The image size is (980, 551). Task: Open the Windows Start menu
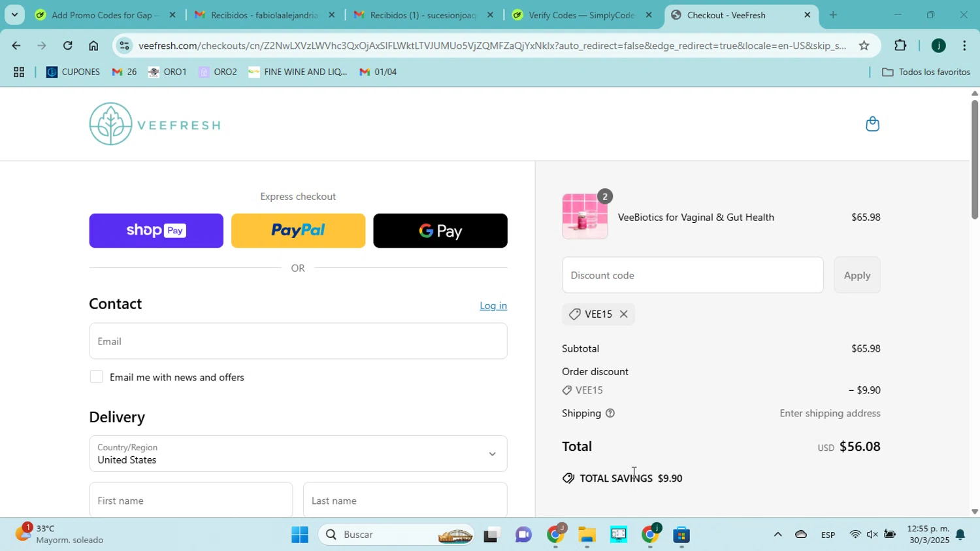point(300,535)
